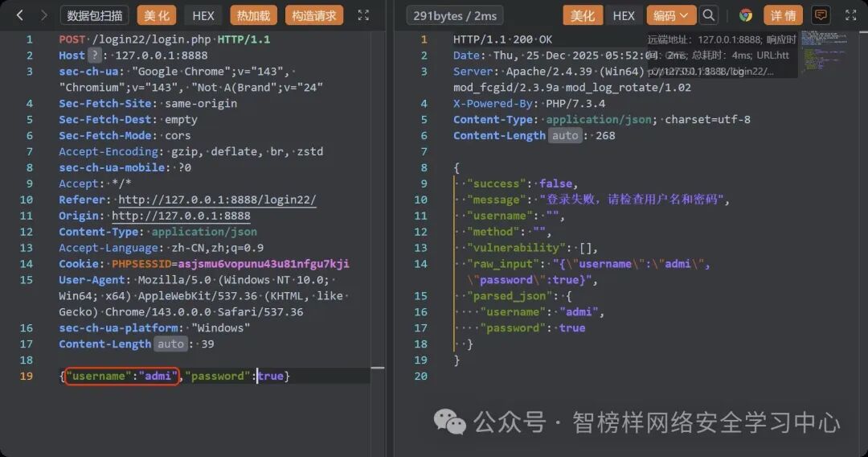Viewport: 868px width, 457px height.
Task: Click the 数据包扫描 button
Action: pyautogui.click(x=95, y=15)
